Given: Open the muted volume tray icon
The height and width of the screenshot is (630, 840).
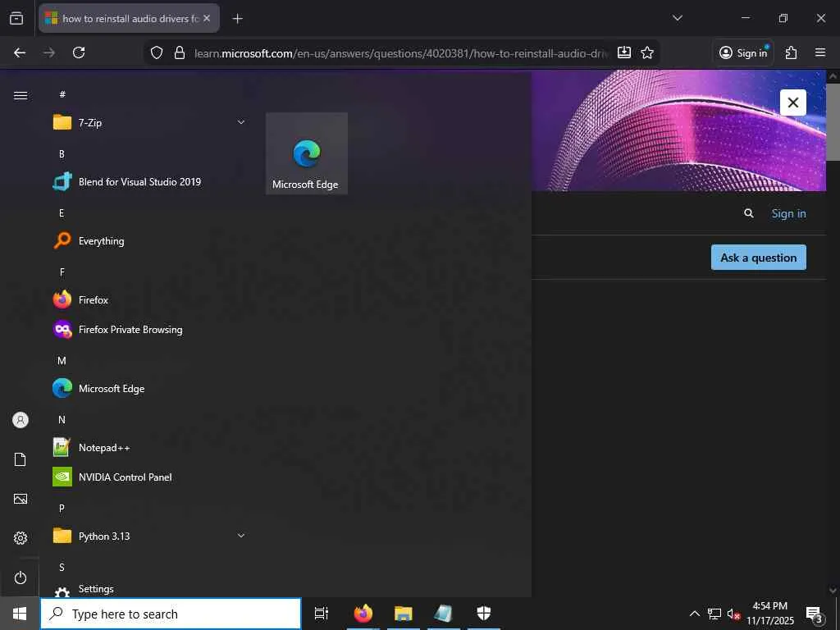Looking at the screenshot, I should tap(733, 614).
